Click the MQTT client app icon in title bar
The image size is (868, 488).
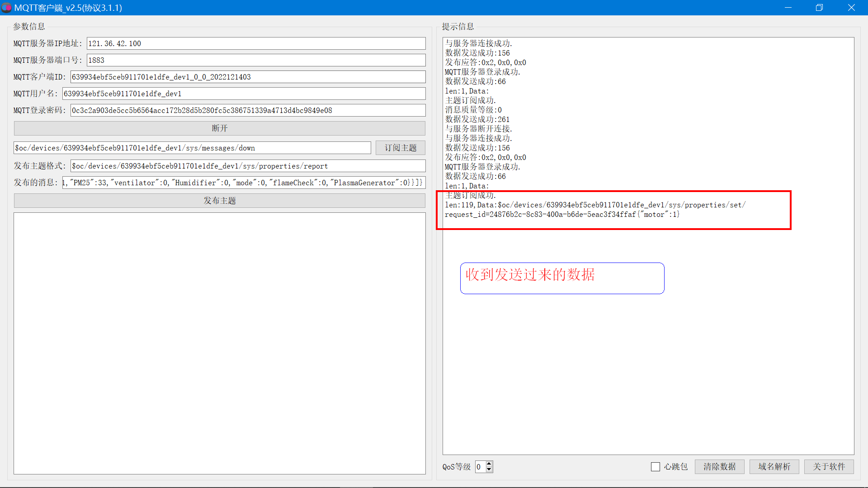pyautogui.click(x=6, y=8)
